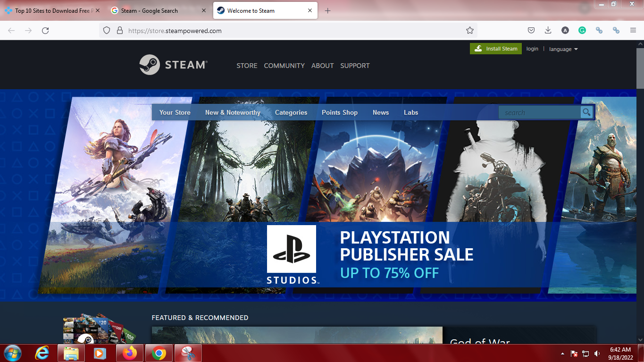Click the round A extension icon
This screenshot has width=644, height=362.
click(565, 30)
